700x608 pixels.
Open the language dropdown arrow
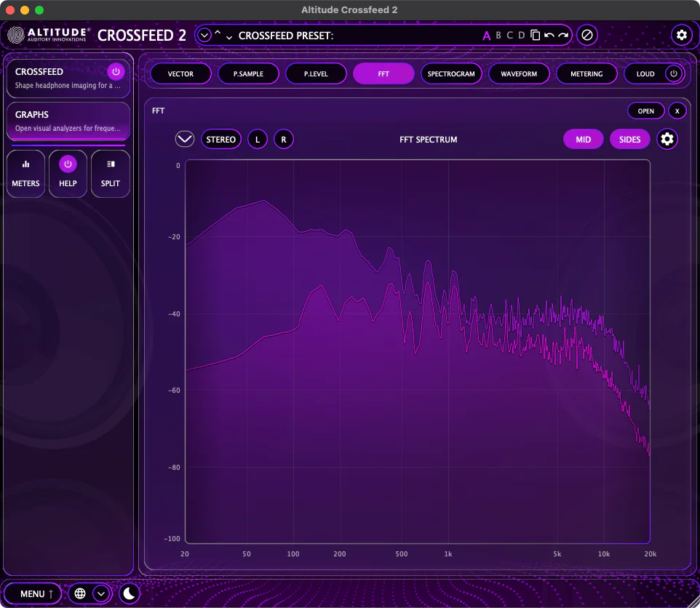[x=101, y=593]
